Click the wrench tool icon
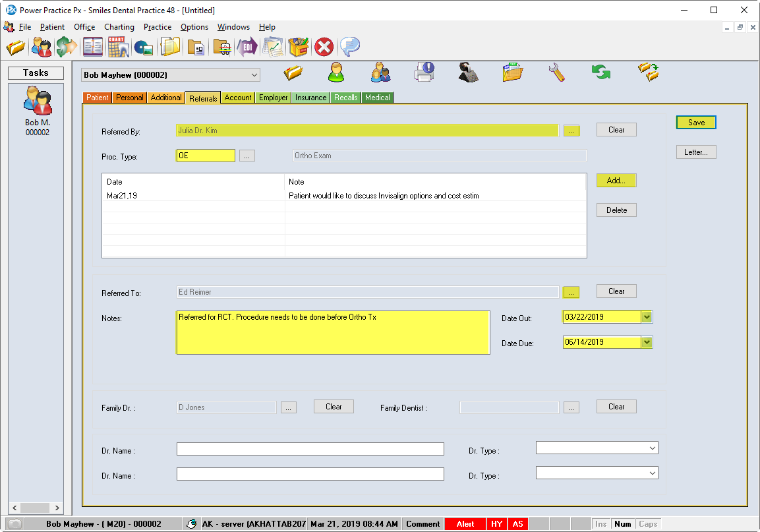The height and width of the screenshot is (532, 760). pyautogui.click(x=557, y=72)
